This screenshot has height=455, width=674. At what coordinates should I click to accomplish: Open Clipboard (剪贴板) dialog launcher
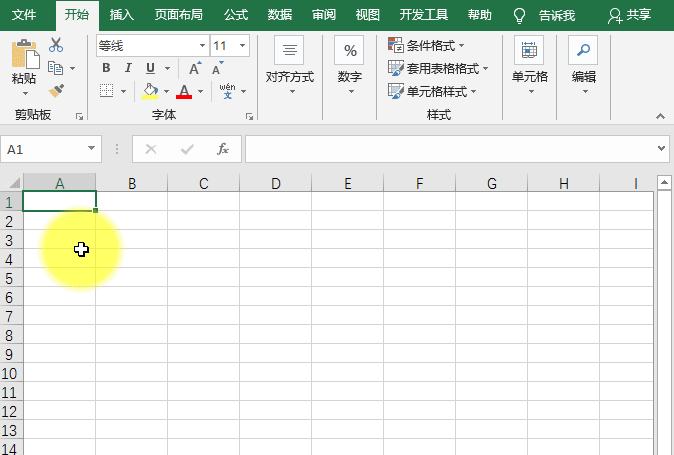pos(79,116)
